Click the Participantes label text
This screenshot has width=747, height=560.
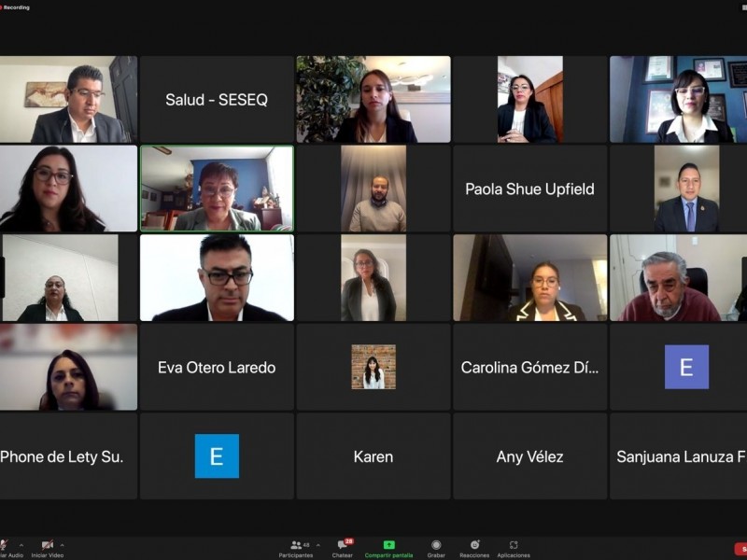[296, 555]
